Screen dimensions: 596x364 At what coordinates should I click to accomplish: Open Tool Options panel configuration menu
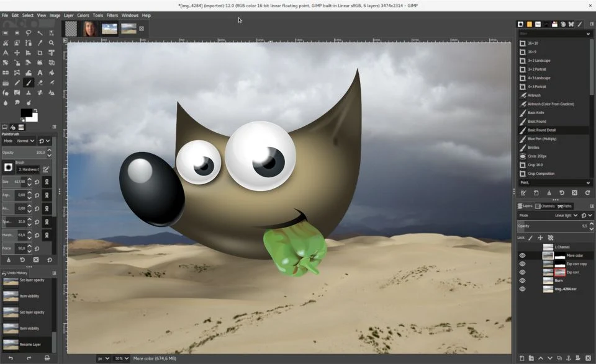tap(55, 127)
